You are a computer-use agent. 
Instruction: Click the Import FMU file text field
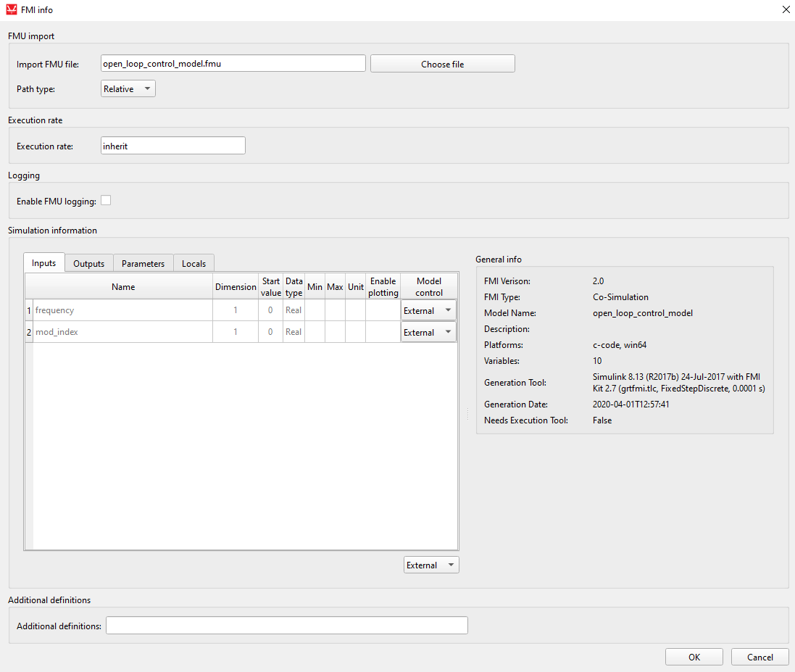(233, 64)
